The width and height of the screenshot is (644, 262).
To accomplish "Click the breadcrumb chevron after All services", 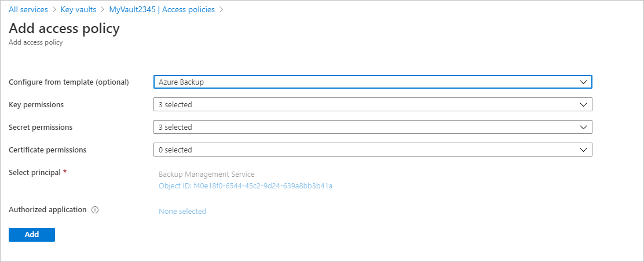I will (54, 10).
